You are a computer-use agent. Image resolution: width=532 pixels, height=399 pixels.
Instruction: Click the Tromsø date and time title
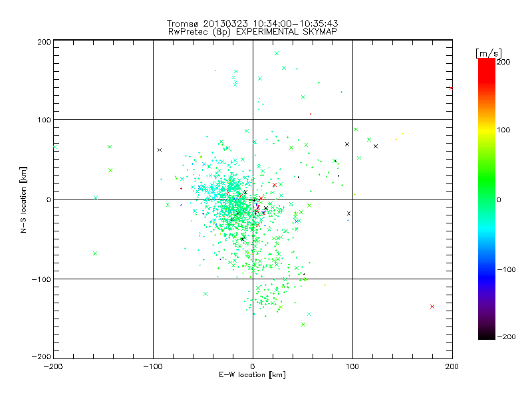pos(253,23)
